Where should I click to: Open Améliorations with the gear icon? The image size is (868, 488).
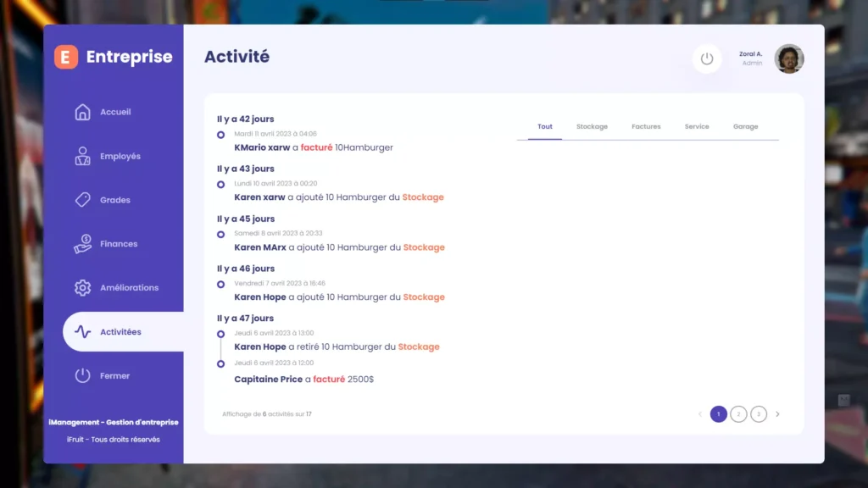tap(81, 287)
